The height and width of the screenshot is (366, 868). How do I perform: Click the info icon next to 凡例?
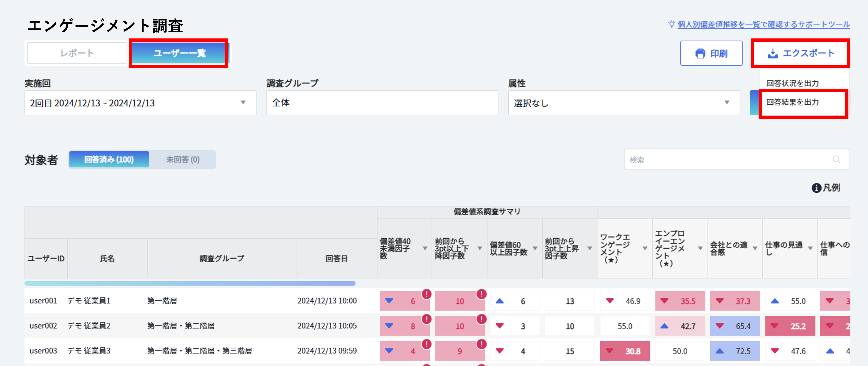coord(816,188)
